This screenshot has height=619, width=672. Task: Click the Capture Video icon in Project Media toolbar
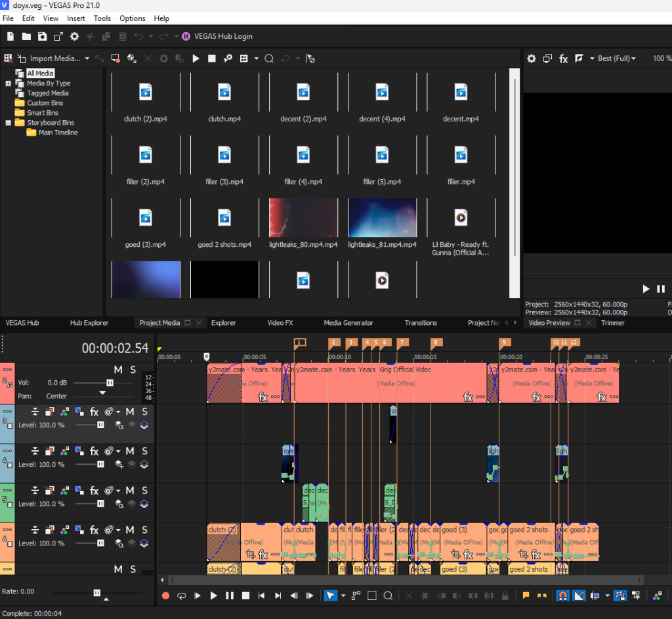(x=115, y=58)
